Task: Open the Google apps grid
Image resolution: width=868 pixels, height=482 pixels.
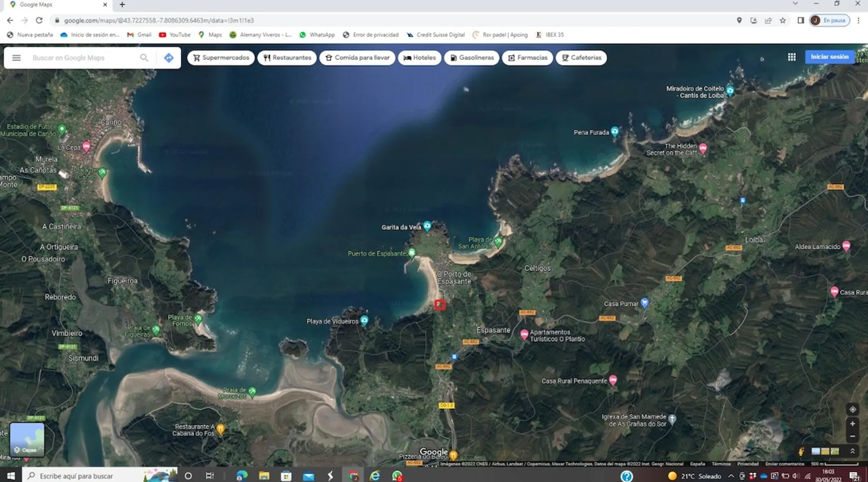Action: click(791, 57)
